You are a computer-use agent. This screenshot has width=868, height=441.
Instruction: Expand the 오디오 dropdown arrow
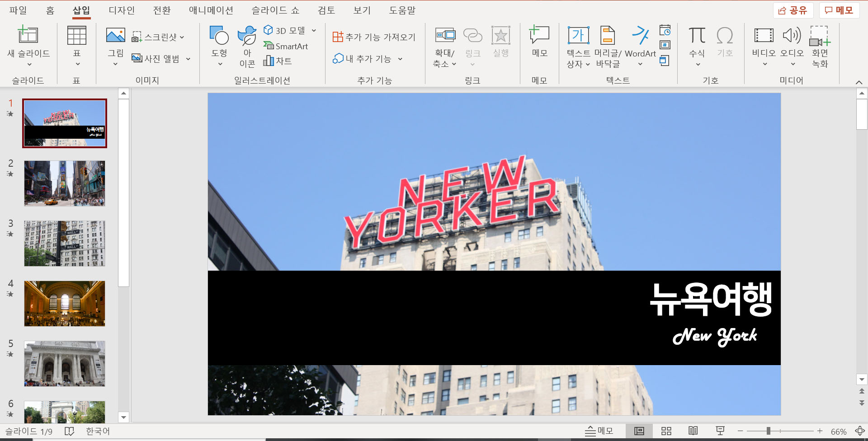793,64
